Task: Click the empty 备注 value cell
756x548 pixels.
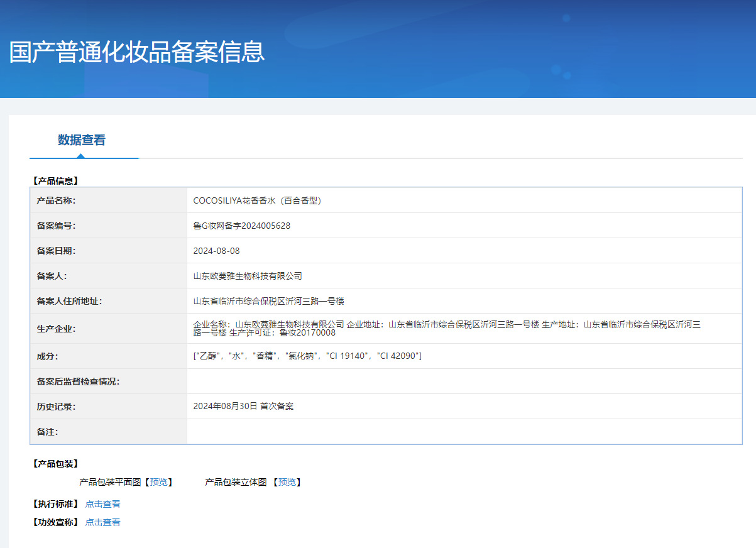Action: [x=464, y=432]
